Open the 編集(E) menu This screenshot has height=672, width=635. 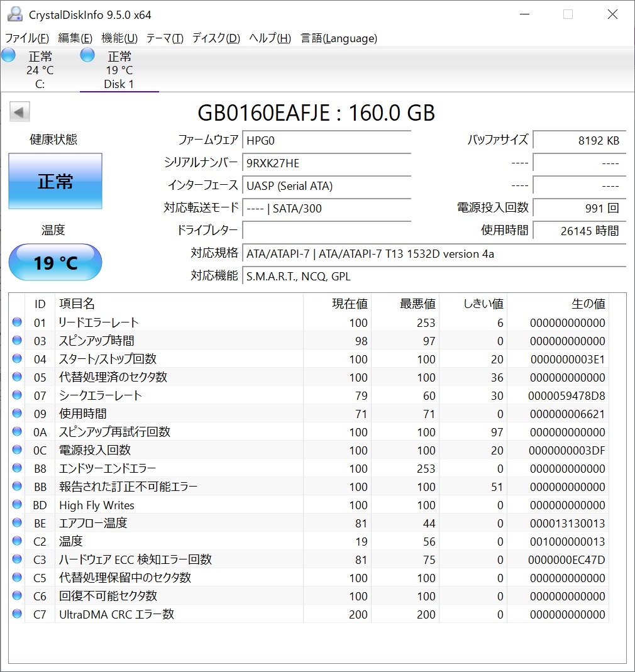pos(75,38)
